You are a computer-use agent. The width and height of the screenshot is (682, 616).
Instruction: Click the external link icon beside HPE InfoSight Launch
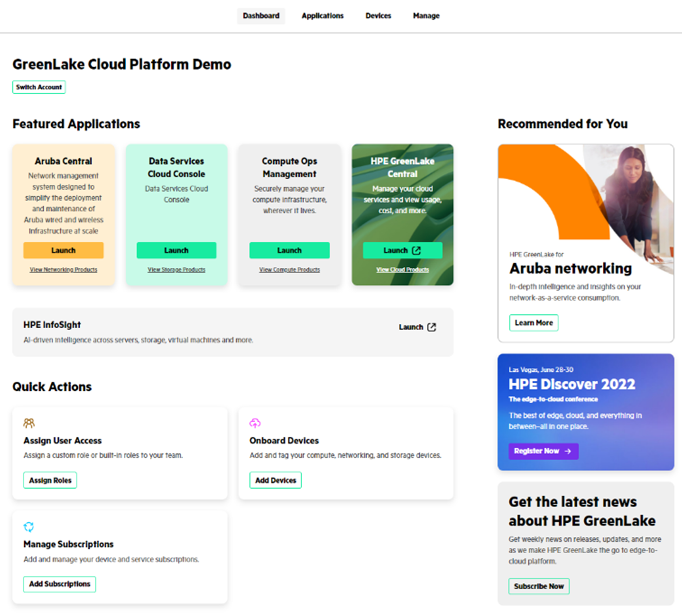click(x=432, y=327)
